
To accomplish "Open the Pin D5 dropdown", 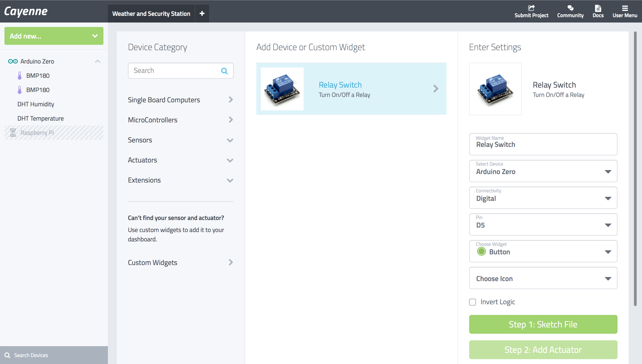I will coord(543,224).
